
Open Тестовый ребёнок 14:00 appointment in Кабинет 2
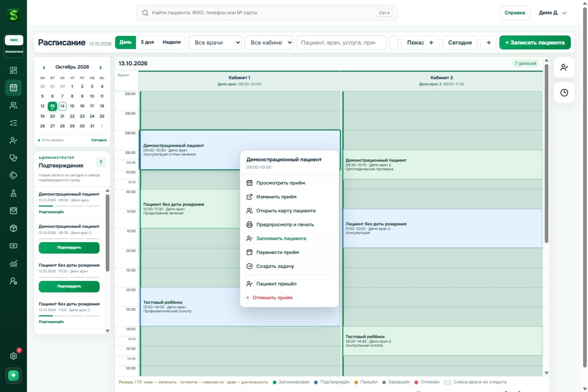click(442, 341)
